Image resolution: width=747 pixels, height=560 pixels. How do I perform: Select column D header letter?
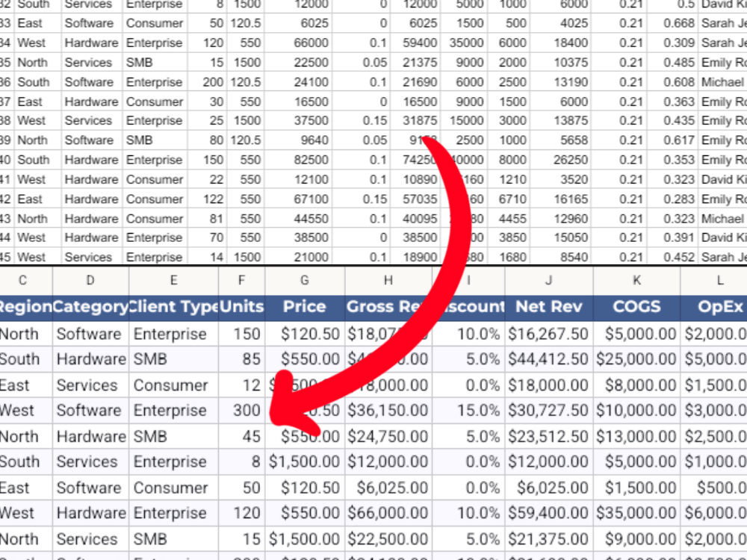coord(90,281)
